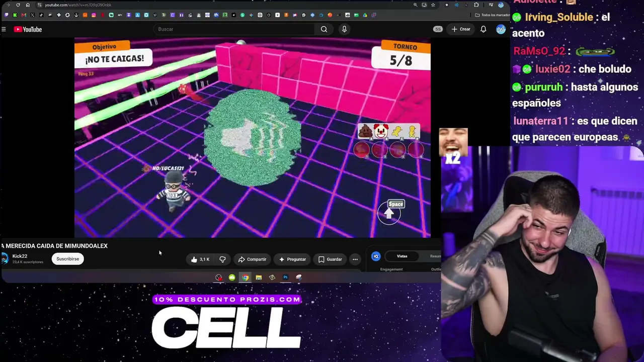Click the '23,4 K suscriptores' text

coord(28,262)
